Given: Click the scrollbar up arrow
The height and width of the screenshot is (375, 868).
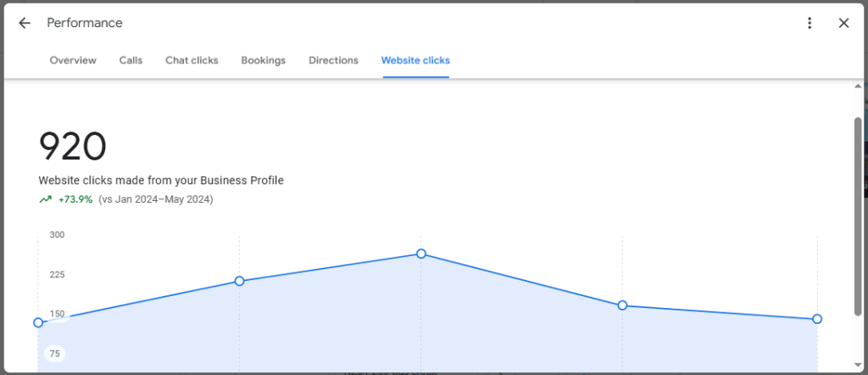Looking at the screenshot, I should [858, 87].
